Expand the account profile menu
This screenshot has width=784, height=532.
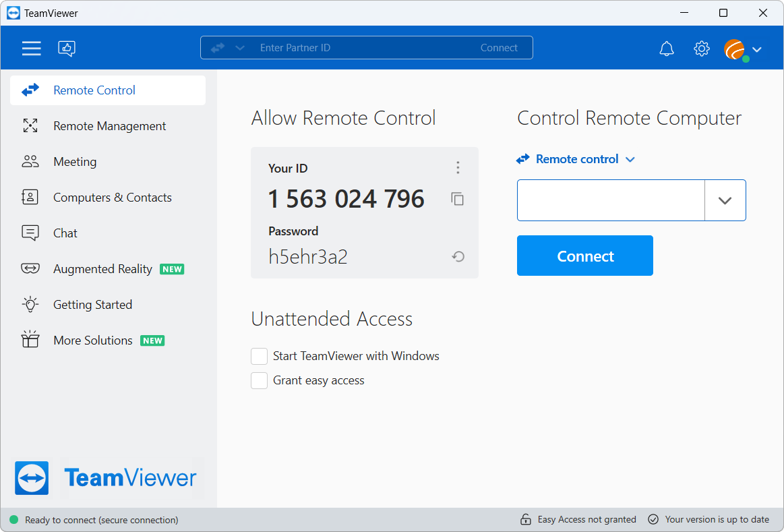coord(756,49)
